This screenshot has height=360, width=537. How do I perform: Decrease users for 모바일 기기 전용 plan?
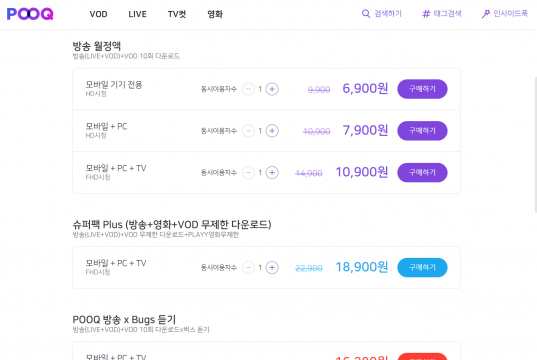point(248,89)
